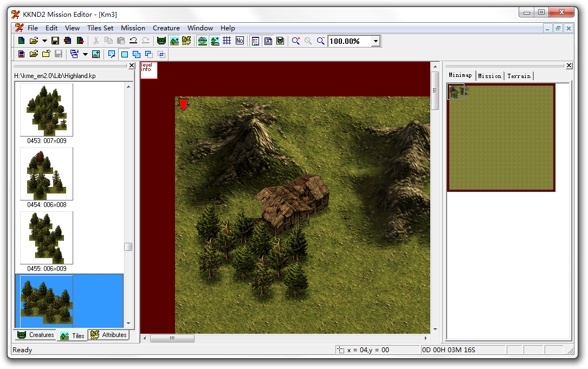Click the map's horizontal scrollbar thumb

172,338
